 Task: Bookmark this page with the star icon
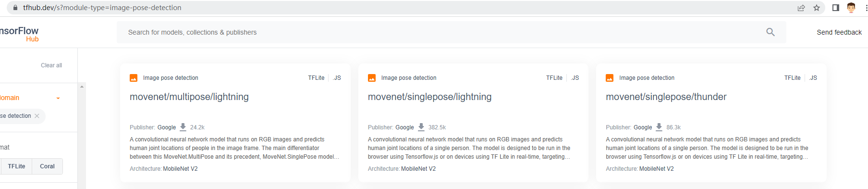pyautogui.click(x=817, y=8)
